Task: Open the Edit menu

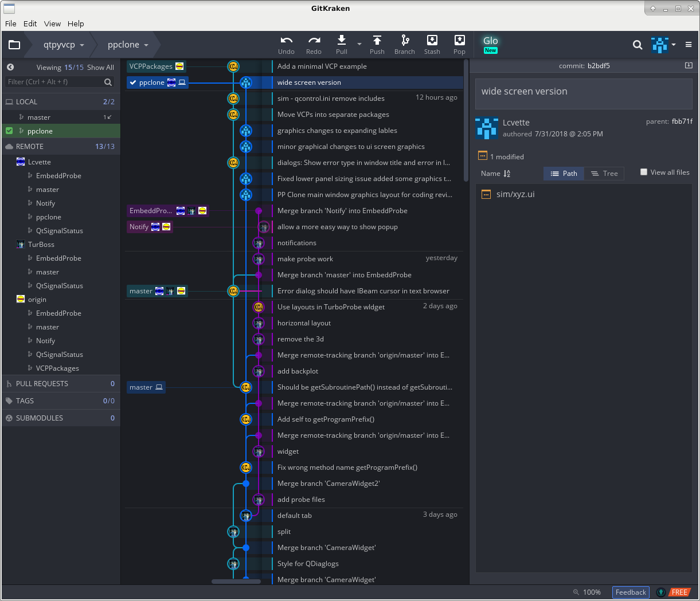Action: (x=30, y=23)
